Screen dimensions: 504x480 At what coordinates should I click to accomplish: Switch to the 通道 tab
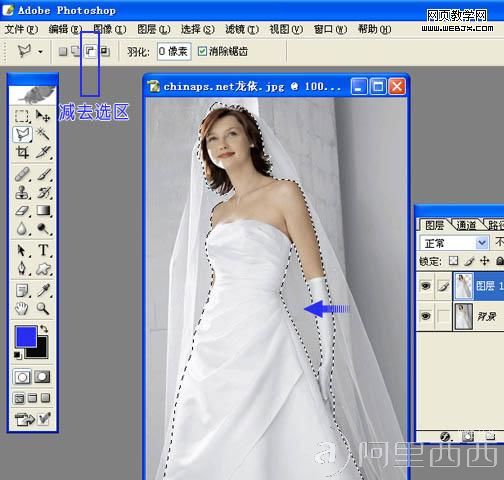pos(466,226)
